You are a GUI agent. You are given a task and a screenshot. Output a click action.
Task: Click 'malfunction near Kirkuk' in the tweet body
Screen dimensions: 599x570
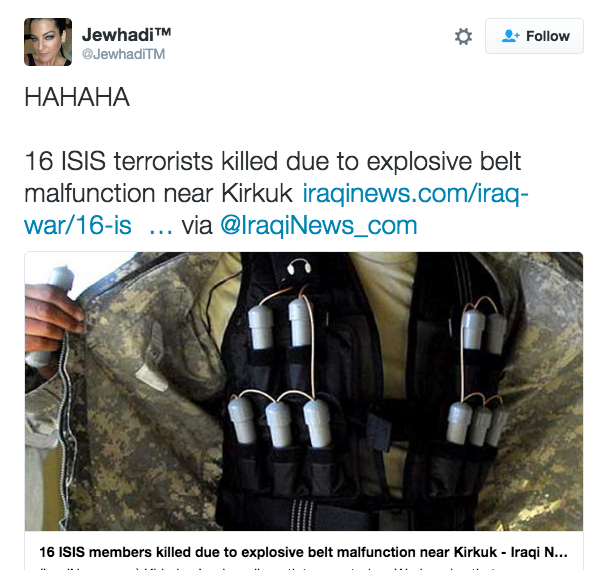coord(158,193)
